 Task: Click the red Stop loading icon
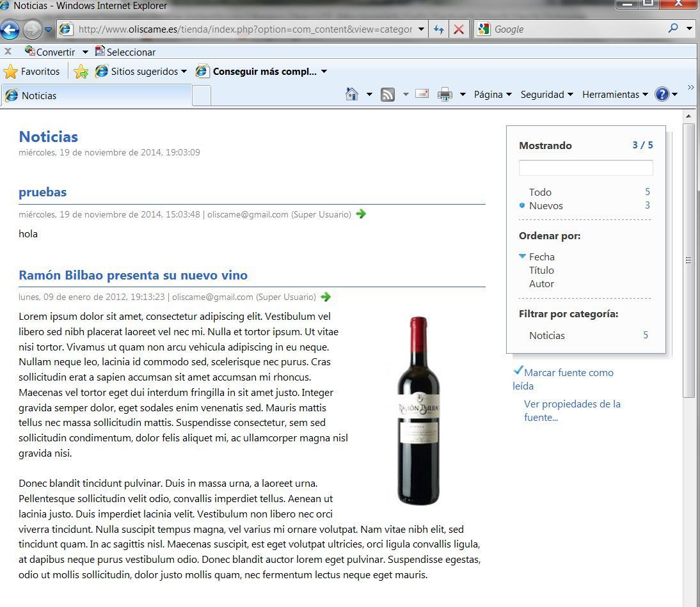click(459, 29)
